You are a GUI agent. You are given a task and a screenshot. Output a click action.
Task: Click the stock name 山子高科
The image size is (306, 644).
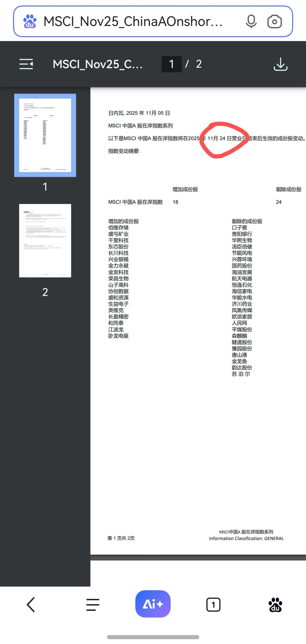[118, 285]
